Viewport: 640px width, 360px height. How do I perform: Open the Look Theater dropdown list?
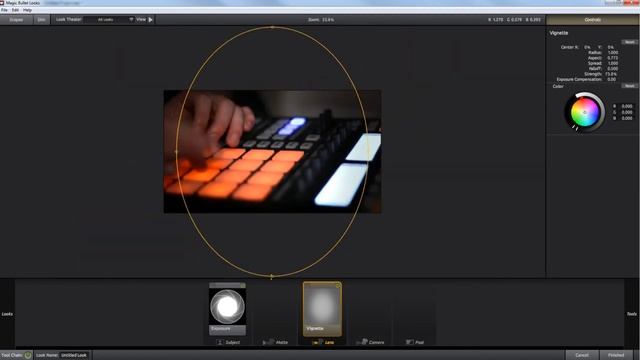point(109,20)
